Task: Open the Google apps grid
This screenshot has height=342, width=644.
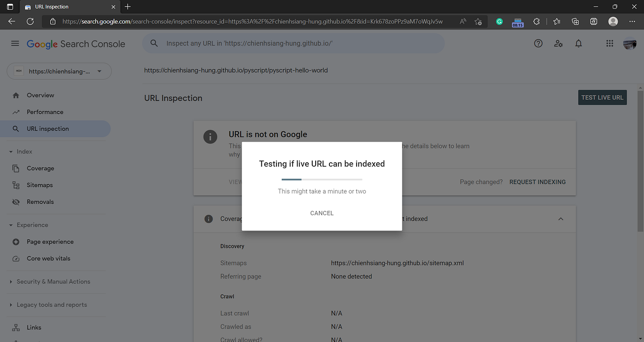Action: [x=609, y=43]
